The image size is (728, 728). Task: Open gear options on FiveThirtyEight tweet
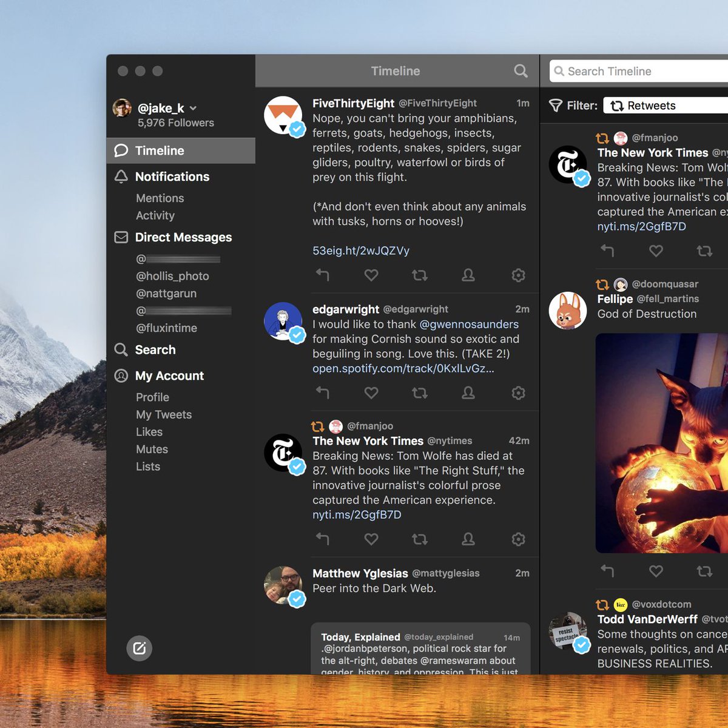[x=518, y=275]
